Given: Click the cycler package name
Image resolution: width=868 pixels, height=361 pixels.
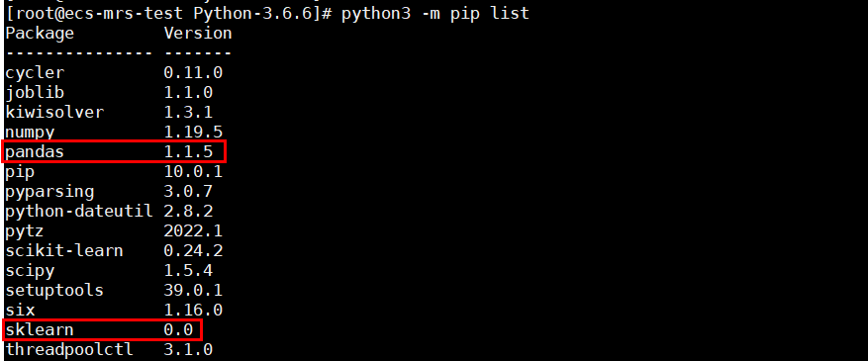Looking at the screenshot, I should (x=35, y=72).
